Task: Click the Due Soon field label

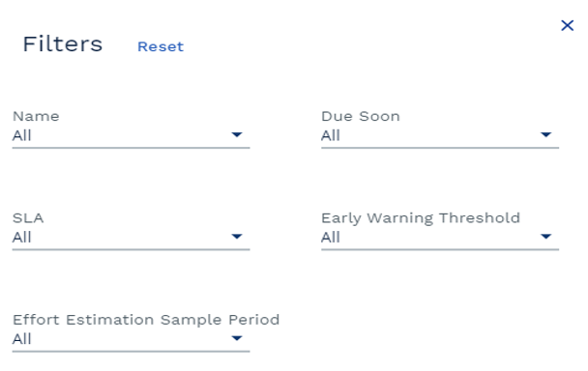Action: [361, 116]
